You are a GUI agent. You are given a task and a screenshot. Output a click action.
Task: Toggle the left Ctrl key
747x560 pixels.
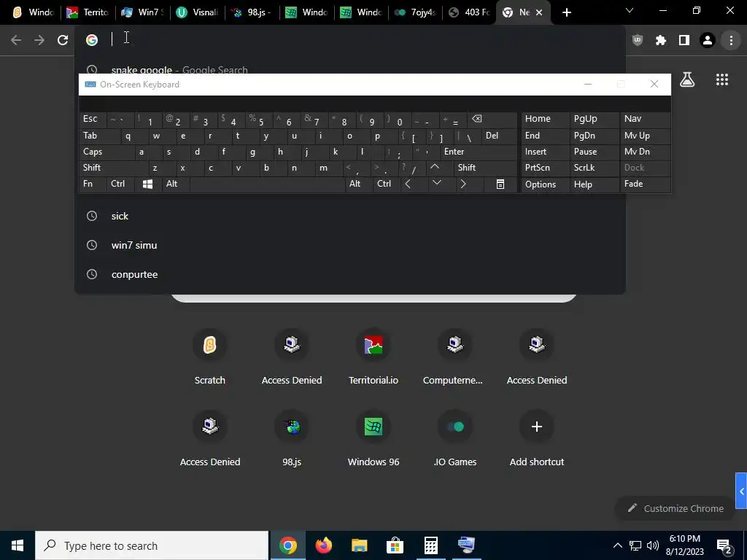coord(120,184)
